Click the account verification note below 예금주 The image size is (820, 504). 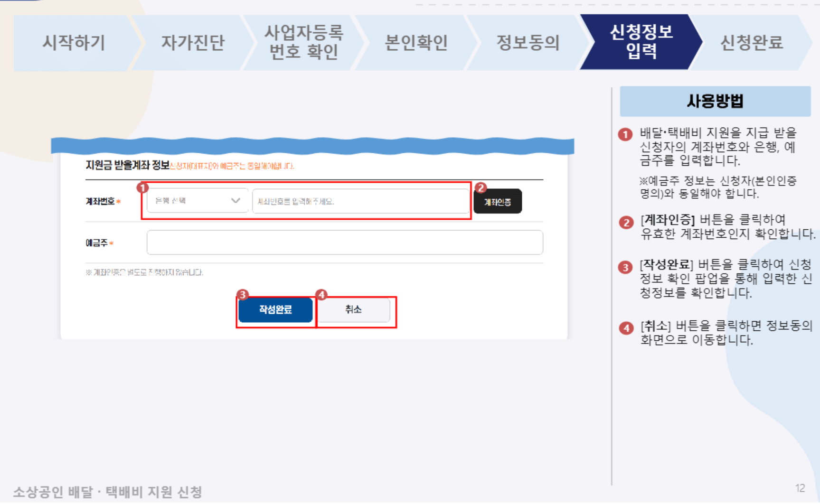click(144, 272)
